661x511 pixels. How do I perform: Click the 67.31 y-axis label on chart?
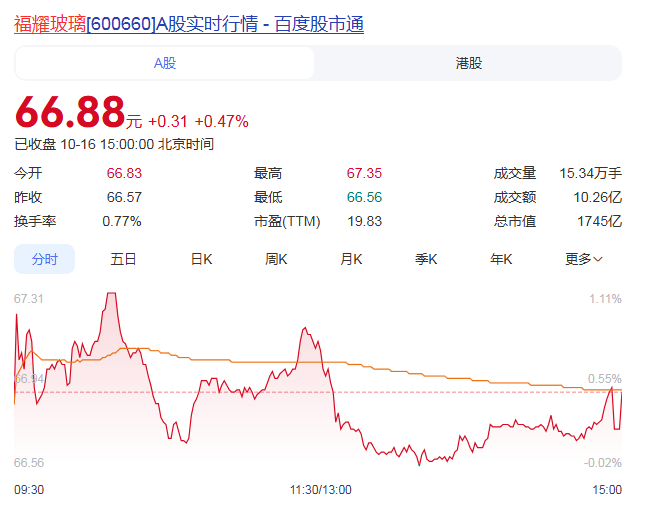(29, 299)
